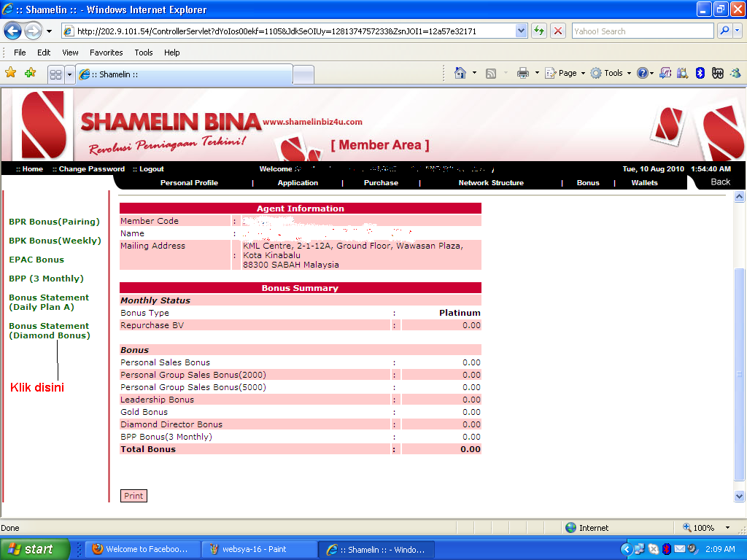The width and height of the screenshot is (747, 560).
Task: Go back with the browser Back arrow
Action: click(13, 31)
